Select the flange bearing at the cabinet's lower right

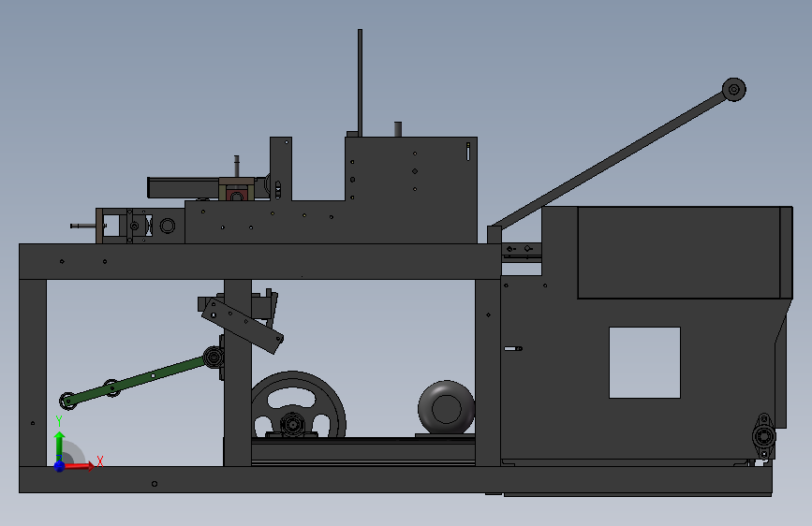click(764, 436)
